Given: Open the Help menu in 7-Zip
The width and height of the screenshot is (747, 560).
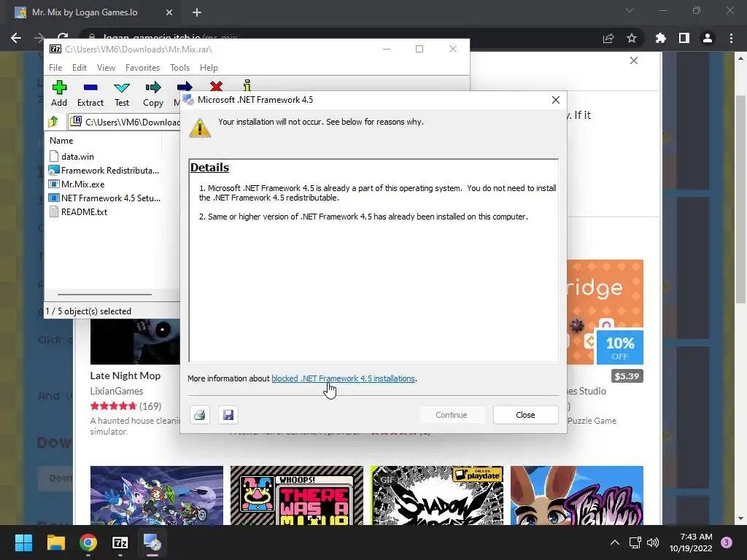Looking at the screenshot, I should click(x=209, y=68).
